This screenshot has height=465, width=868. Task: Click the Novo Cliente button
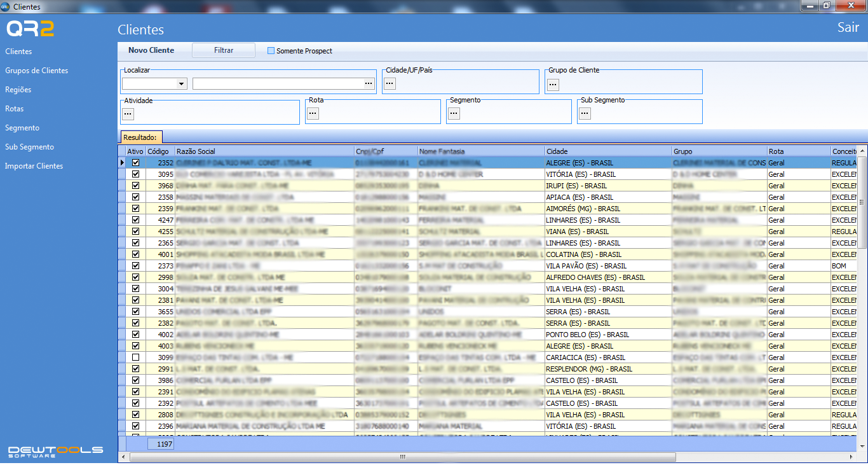151,50
